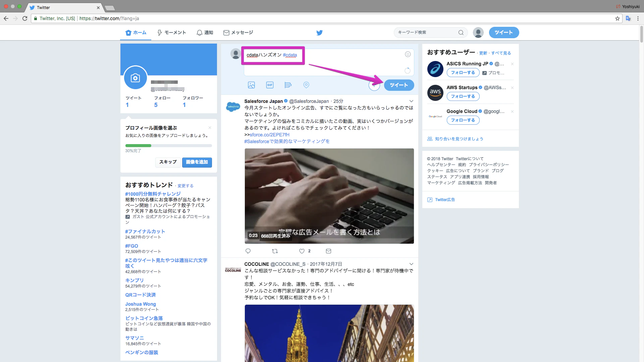Viewport: 644px width, 362px height.
Task: Click すべて見る in suggested users
Action: pyautogui.click(x=501, y=53)
